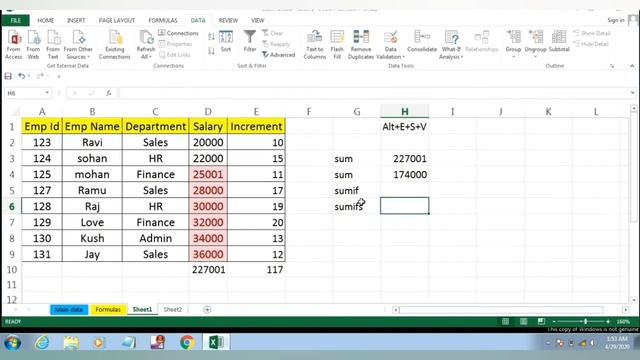Click the From Web icon
640x360 pixels.
(x=33, y=44)
